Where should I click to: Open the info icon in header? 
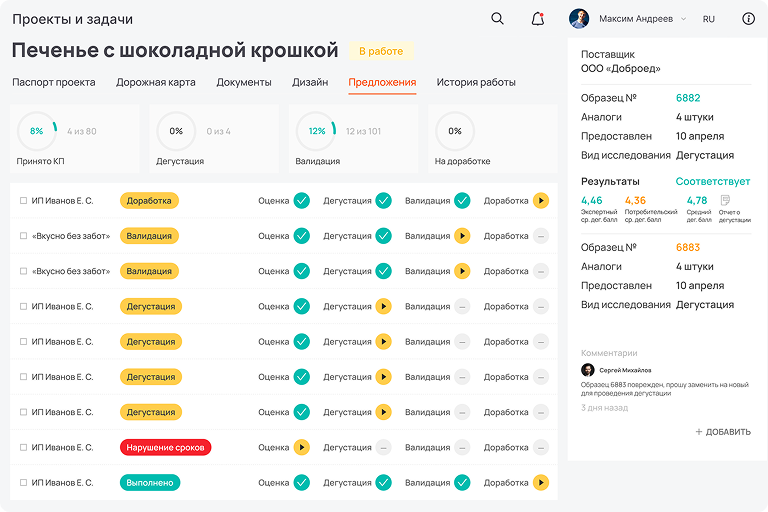pos(748,19)
